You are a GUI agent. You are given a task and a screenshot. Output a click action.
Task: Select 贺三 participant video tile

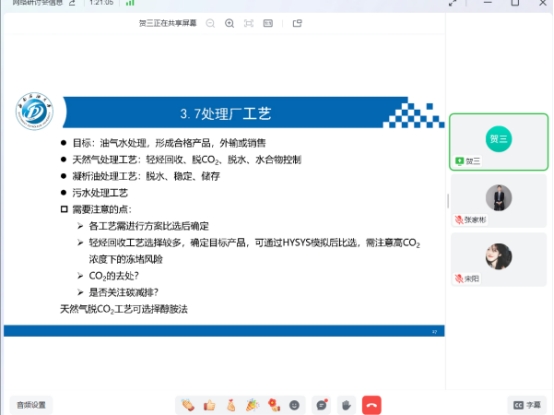[x=499, y=142]
